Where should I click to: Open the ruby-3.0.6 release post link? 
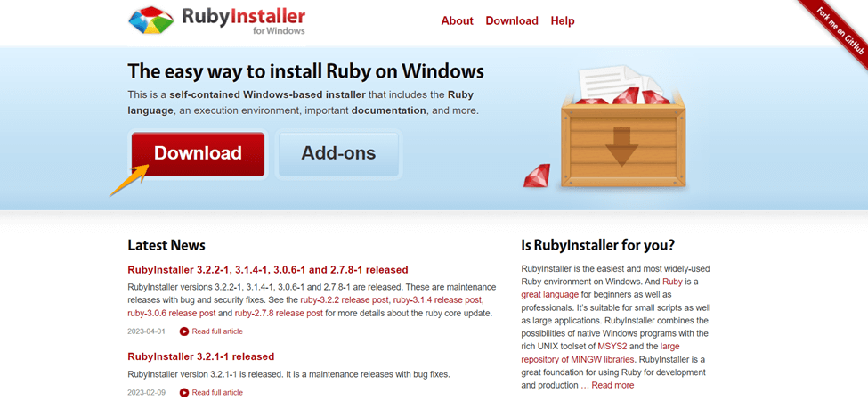[x=172, y=313]
